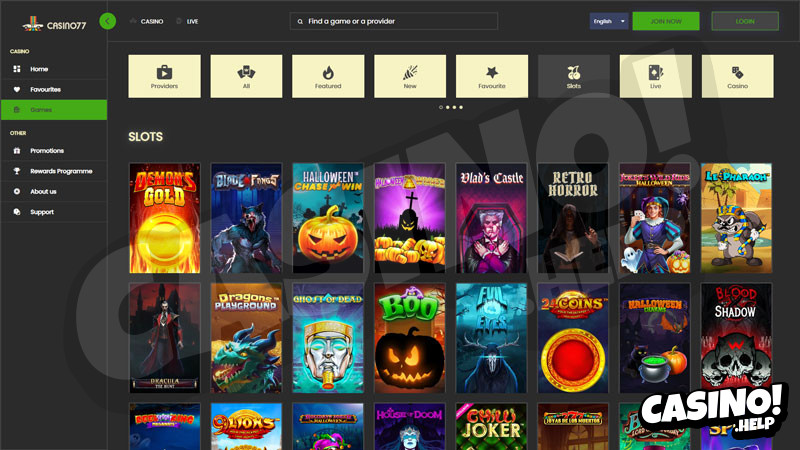Select the Live cards category tile

click(x=656, y=76)
